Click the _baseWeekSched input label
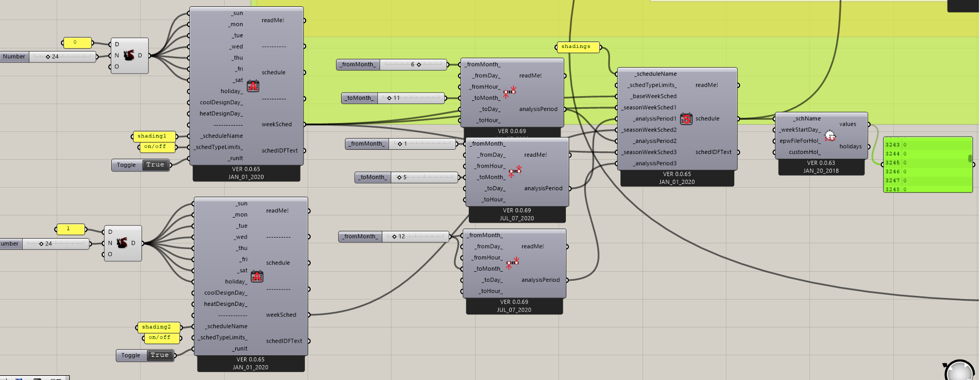Screen dimensions: 980x380 (x=654, y=97)
